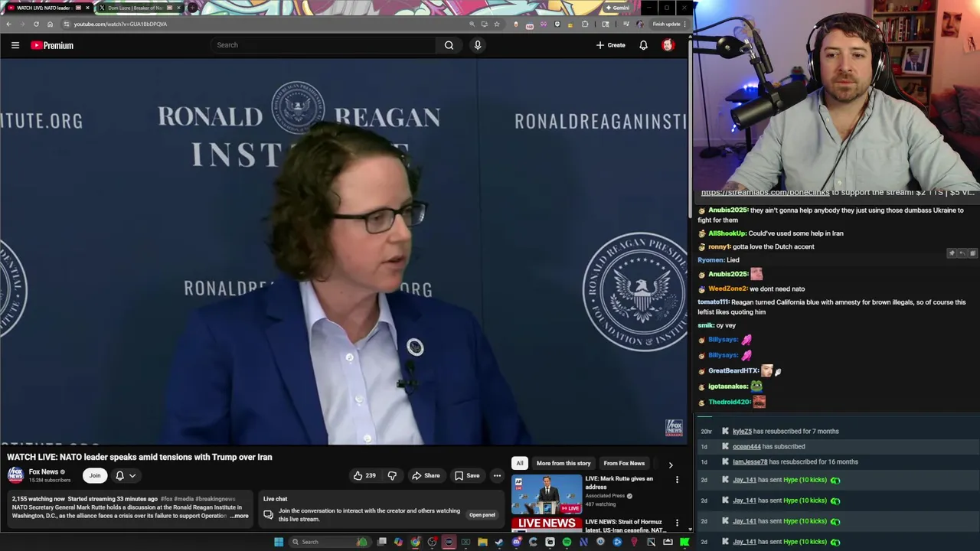Open Discord from the taskbar
Viewport: 980px width, 551px height.
(x=516, y=542)
